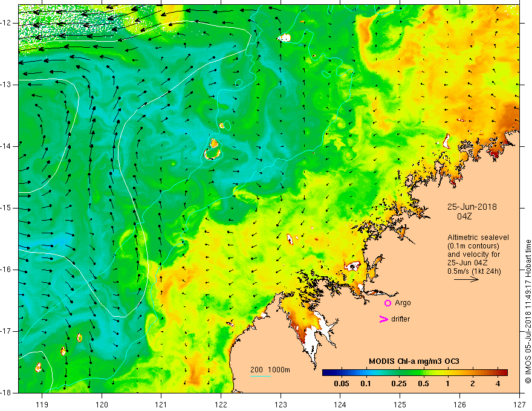This screenshot has width=532, height=411.
Task: Click the cyan 200 m contour legend line
Action: (261, 376)
